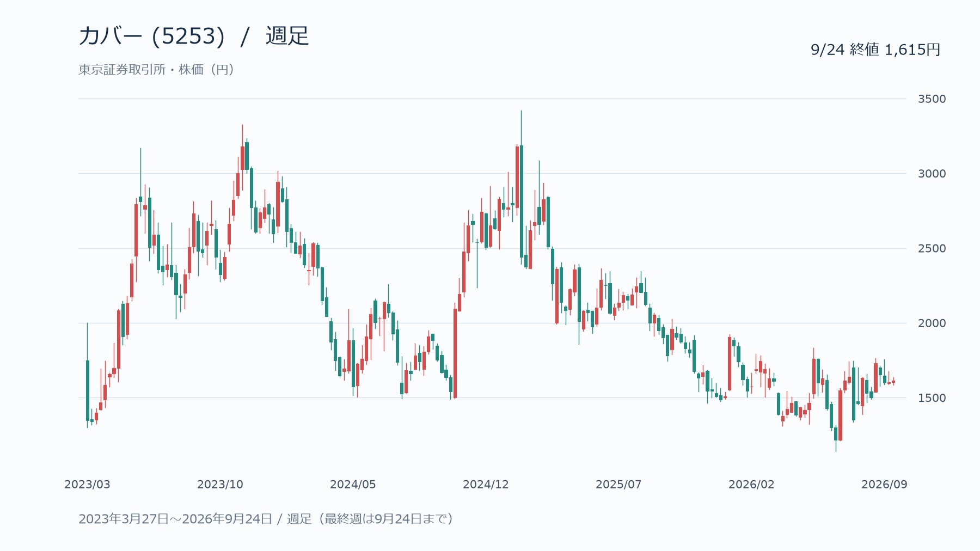Screen dimensions: 980x551
Task: Click the 3000 price axis label
Action: tap(932, 174)
